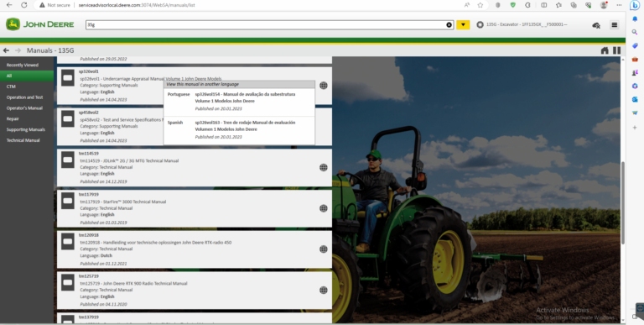Open browser settings ellipsis menu
Image resolution: width=644 pixels, height=325 pixels.
coord(619,5)
